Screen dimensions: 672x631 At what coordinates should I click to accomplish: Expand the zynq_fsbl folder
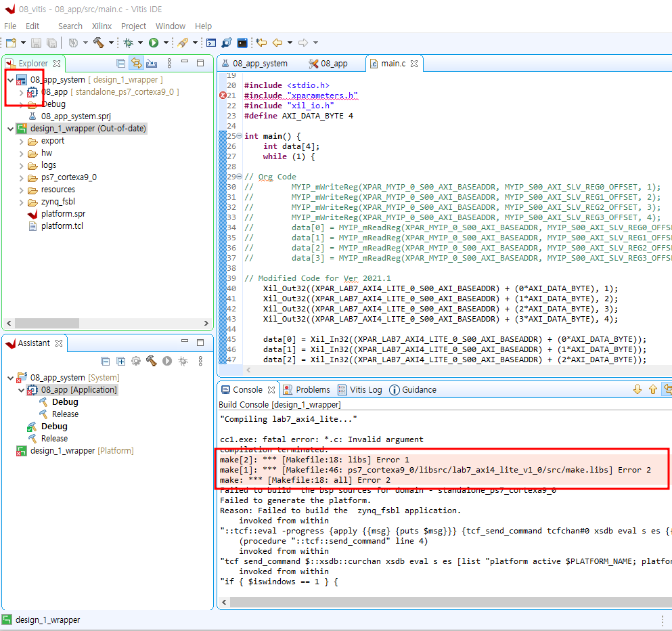pos(21,202)
